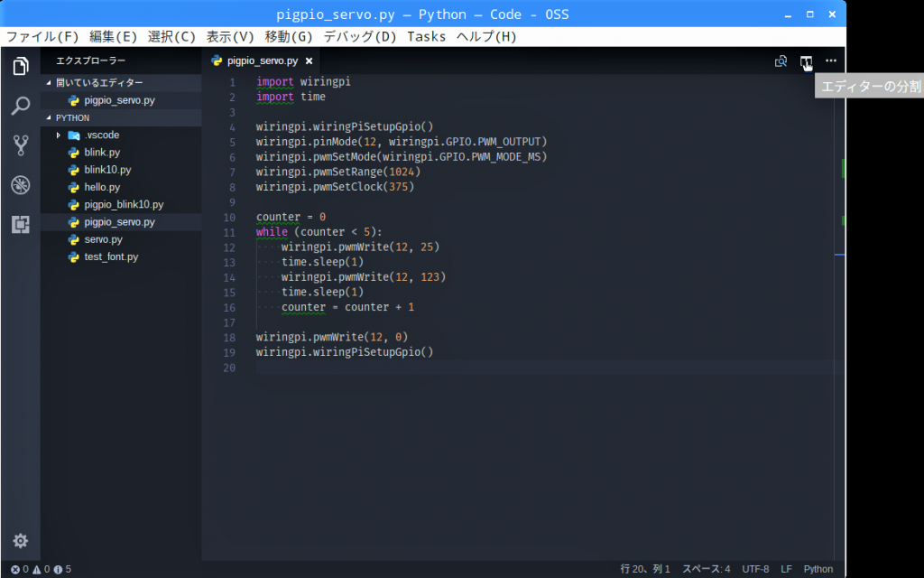Open the ファイル(F) menu

pyautogui.click(x=43, y=37)
